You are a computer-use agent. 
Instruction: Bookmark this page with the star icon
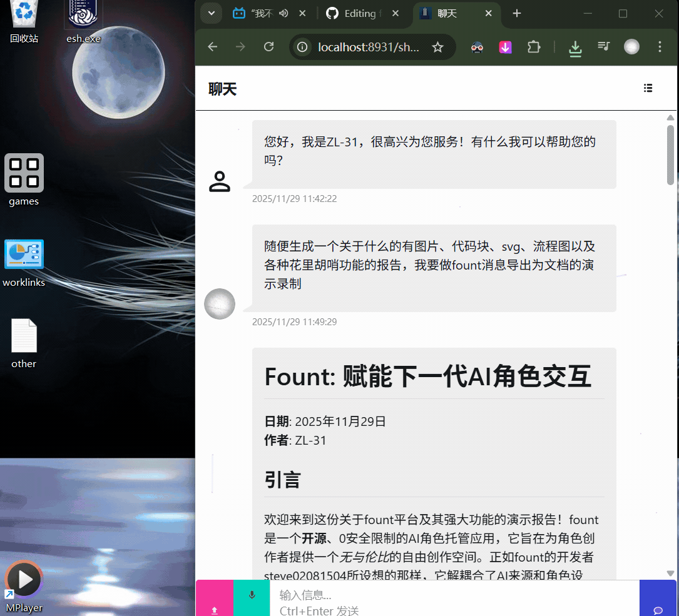(x=438, y=47)
